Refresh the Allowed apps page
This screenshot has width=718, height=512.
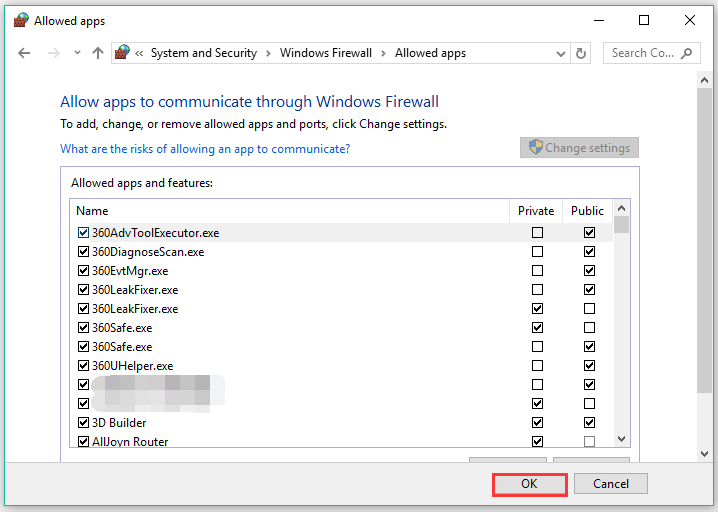pyautogui.click(x=581, y=53)
